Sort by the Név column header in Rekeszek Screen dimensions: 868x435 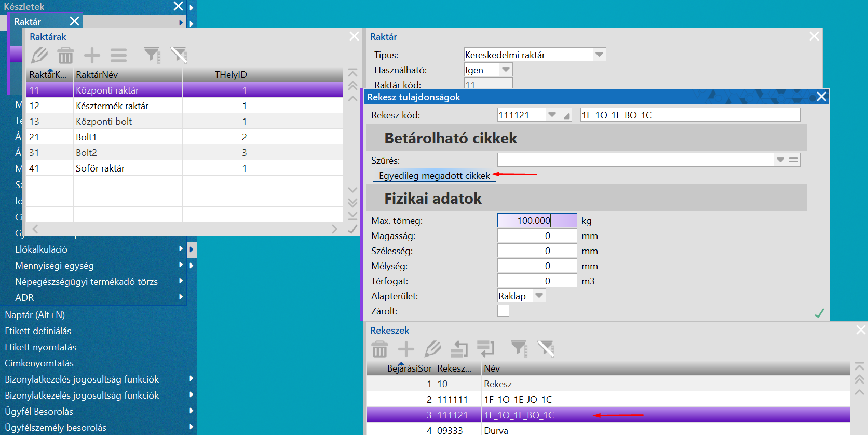[528, 368]
